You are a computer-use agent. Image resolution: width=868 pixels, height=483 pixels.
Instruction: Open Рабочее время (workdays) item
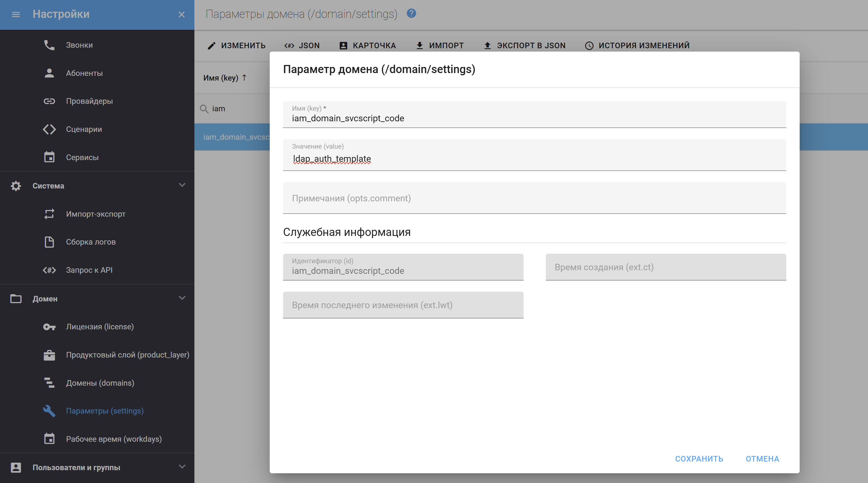[114, 439]
